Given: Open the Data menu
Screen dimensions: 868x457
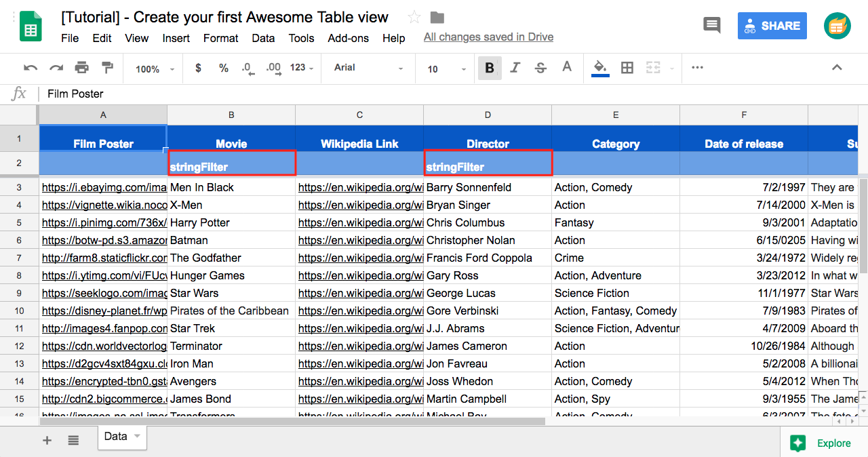Looking at the screenshot, I should (263, 38).
